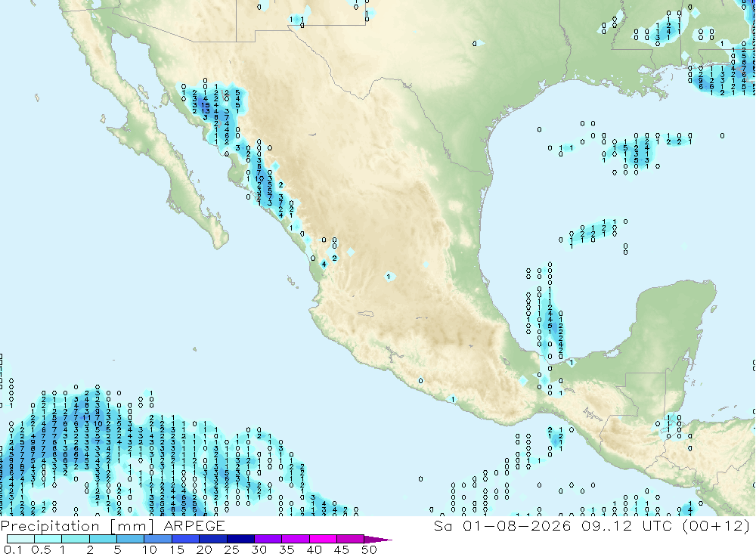756x554 pixels.
Task: Click legend scale label '45'
Action: tap(342, 549)
